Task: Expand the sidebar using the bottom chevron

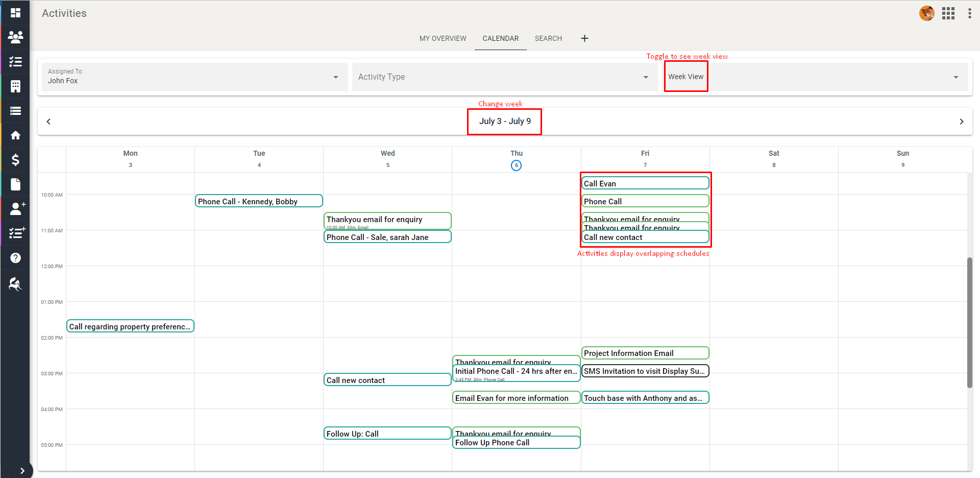Action: [22, 470]
